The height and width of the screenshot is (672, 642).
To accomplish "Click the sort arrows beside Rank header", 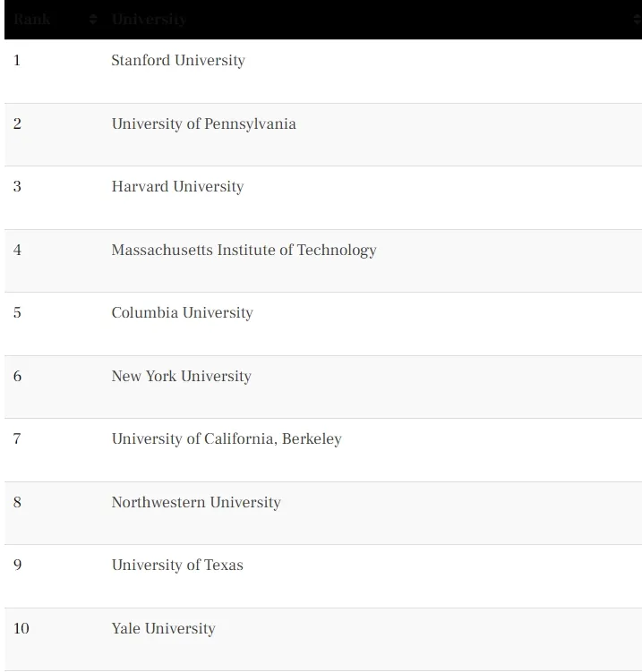I will (93, 20).
